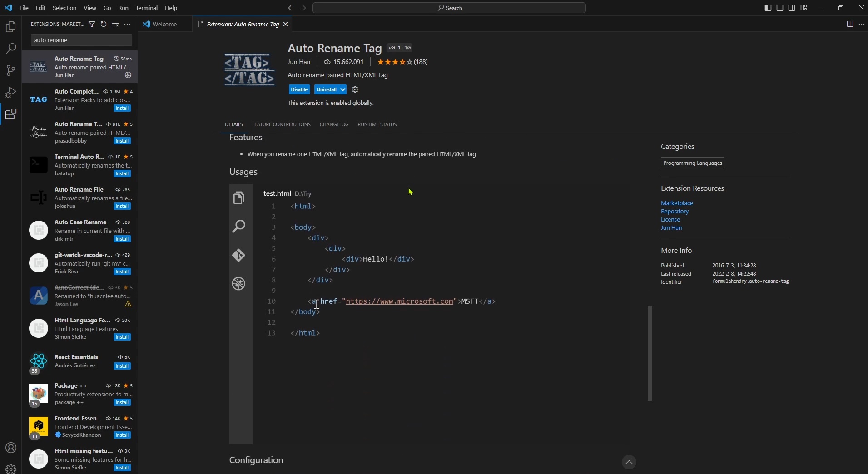Install Auto Complete Tag extension
Image resolution: width=868 pixels, height=474 pixels.
(122, 108)
